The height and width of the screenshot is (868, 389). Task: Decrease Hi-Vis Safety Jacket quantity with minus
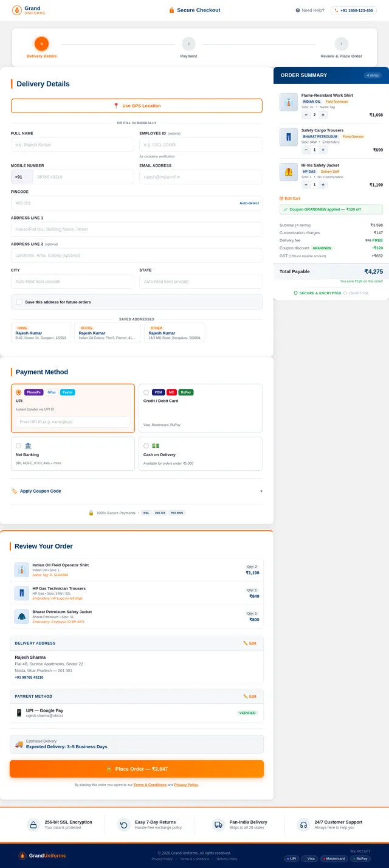point(306,185)
